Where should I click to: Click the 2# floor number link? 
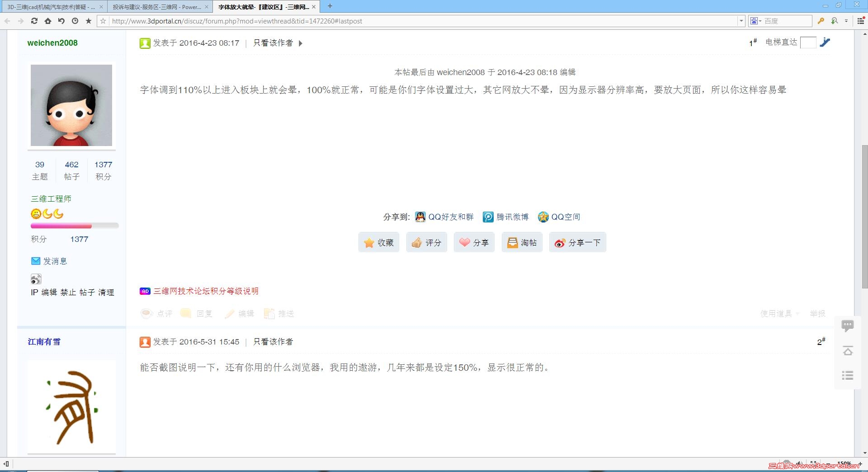(x=821, y=341)
